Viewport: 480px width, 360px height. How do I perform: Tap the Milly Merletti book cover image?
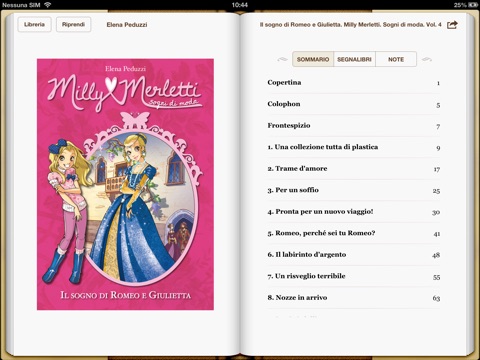125,184
